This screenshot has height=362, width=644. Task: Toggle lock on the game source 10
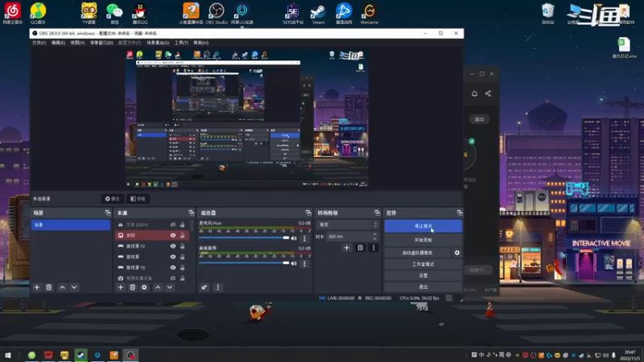pos(183,267)
